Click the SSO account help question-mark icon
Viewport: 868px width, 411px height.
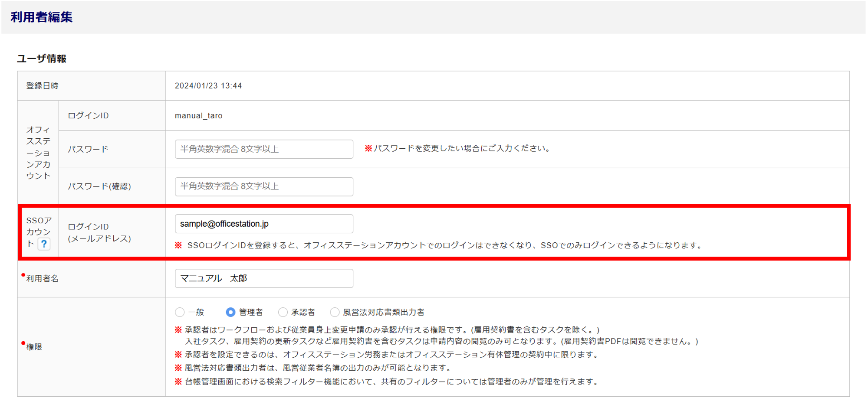(x=44, y=244)
